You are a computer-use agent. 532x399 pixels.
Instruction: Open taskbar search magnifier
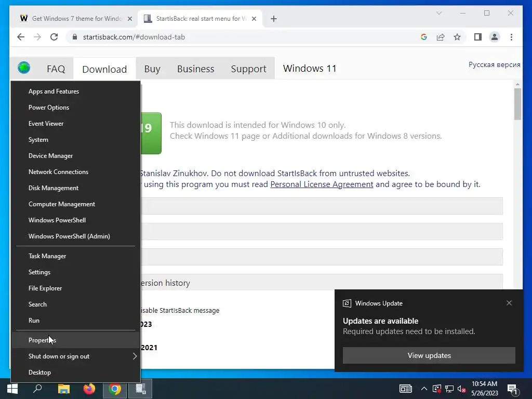tap(37, 389)
